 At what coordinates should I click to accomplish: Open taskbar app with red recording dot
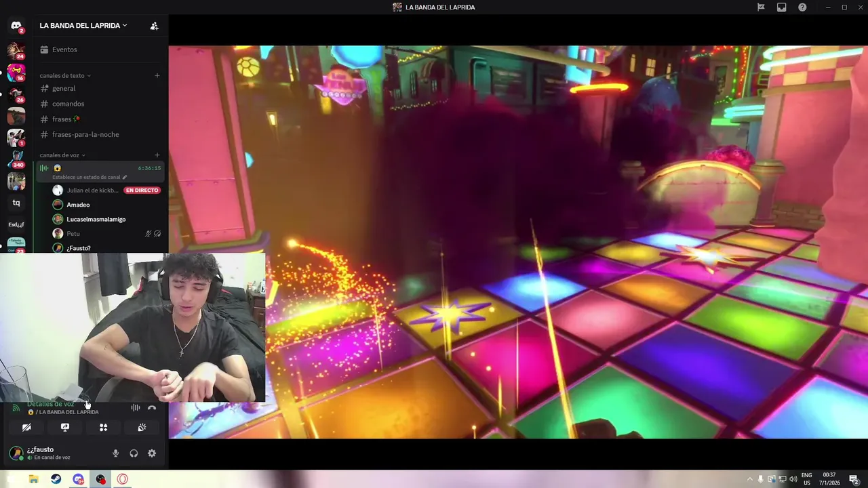point(100,479)
